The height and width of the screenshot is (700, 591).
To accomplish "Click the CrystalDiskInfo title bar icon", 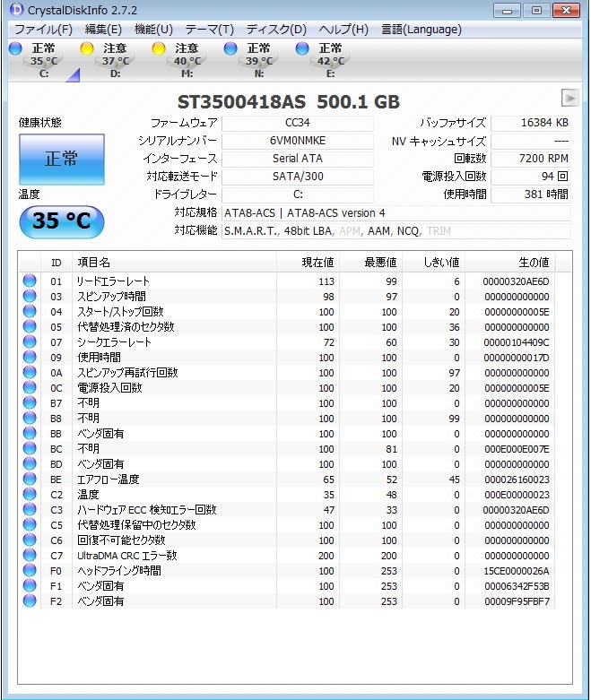I will pyautogui.click(x=16, y=9).
